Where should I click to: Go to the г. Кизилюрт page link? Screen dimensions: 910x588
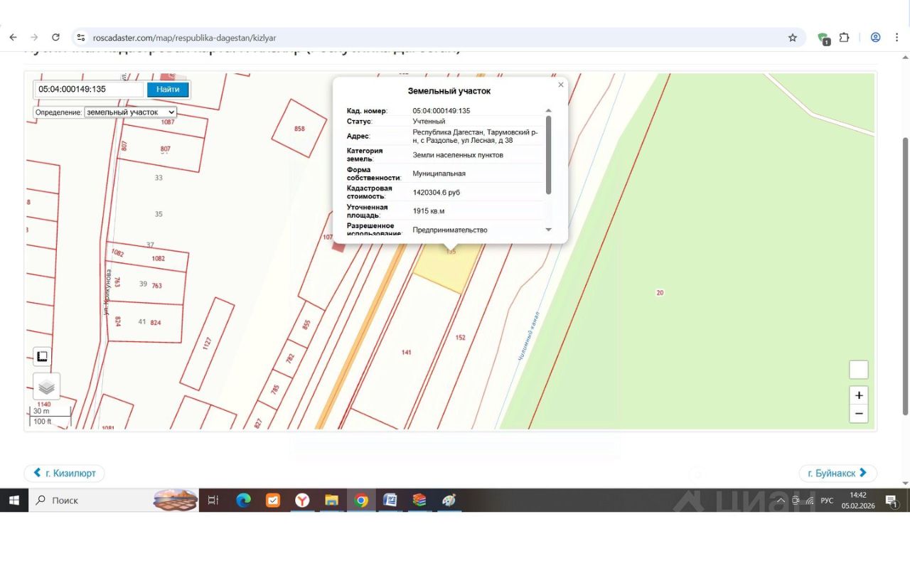[65, 473]
